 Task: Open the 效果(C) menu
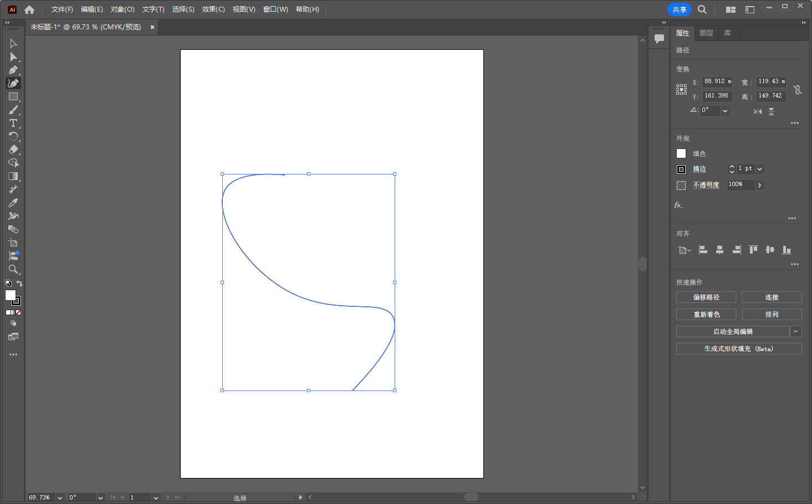pyautogui.click(x=213, y=9)
